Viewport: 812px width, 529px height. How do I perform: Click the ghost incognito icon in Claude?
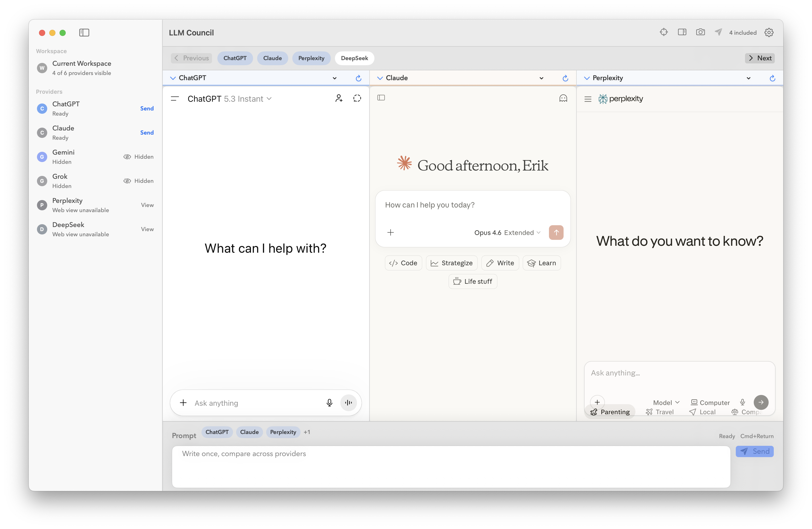pos(563,98)
